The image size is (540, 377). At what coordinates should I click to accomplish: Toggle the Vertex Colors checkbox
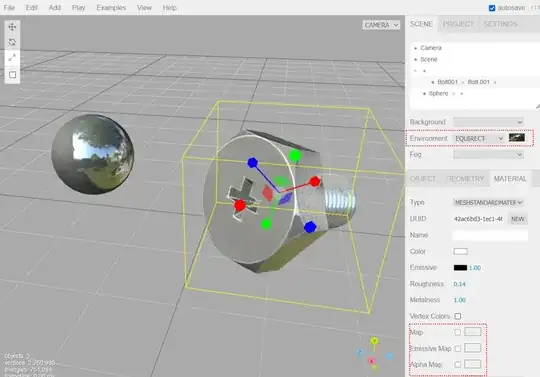pyautogui.click(x=458, y=316)
